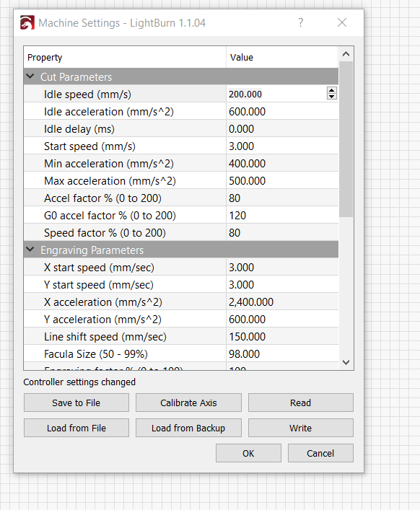Screen dimensions: 420x510
Task: Select the Line shift speed value 150.000
Action: (x=247, y=337)
